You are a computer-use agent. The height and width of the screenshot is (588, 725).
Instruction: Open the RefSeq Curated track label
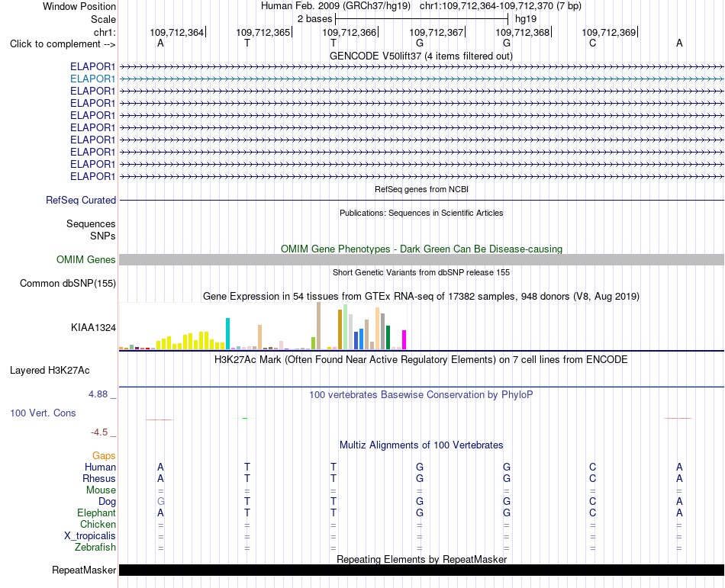[81, 200]
